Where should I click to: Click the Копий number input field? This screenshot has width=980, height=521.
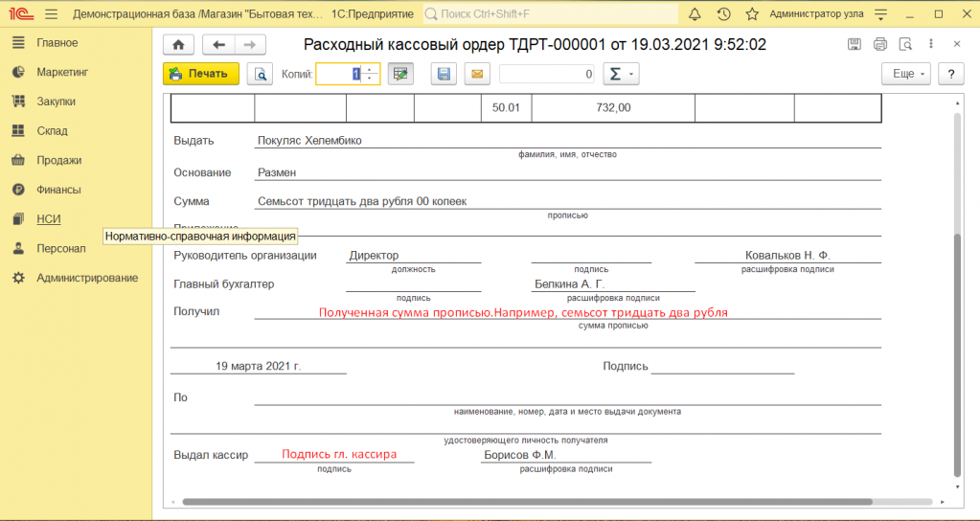click(x=339, y=74)
